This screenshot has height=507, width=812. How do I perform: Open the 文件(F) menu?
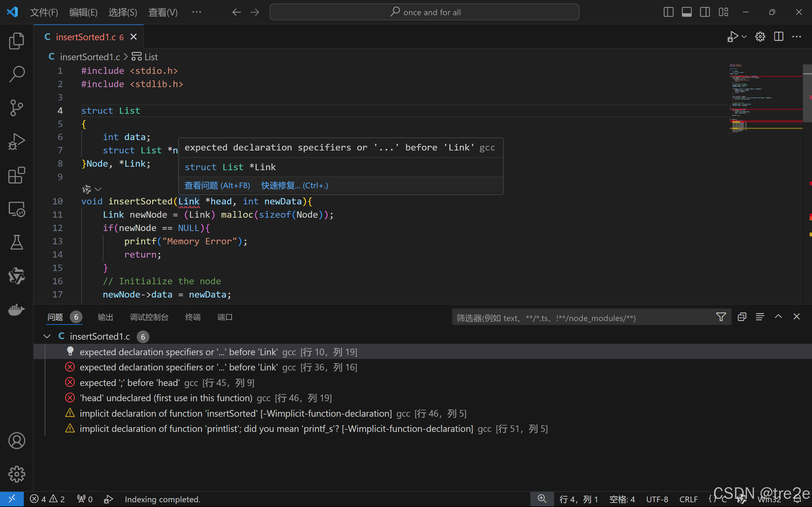(x=44, y=12)
